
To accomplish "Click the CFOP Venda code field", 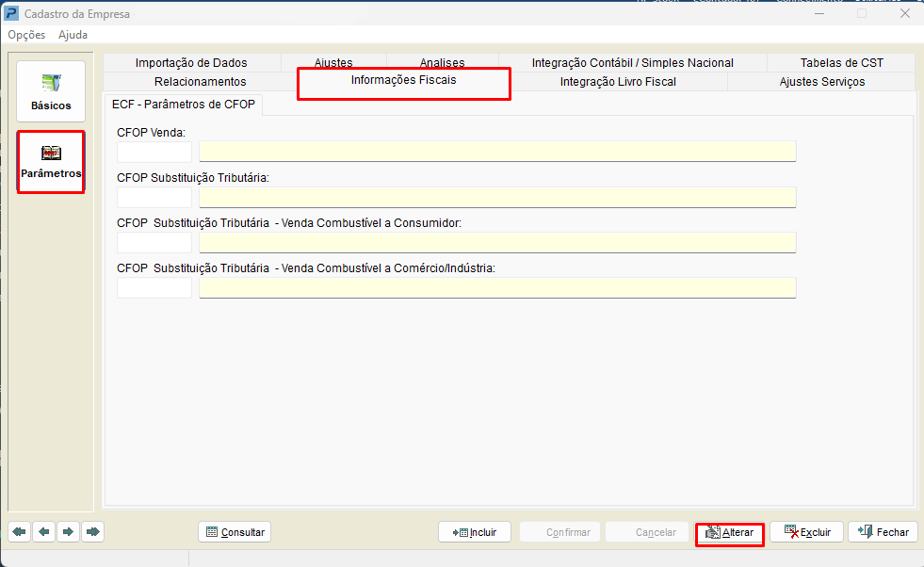I will point(154,152).
